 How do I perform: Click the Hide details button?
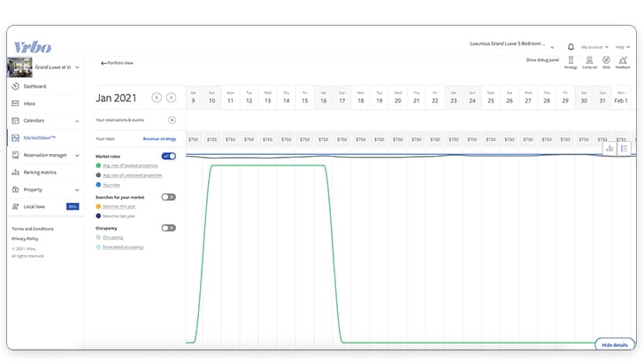tap(615, 345)
